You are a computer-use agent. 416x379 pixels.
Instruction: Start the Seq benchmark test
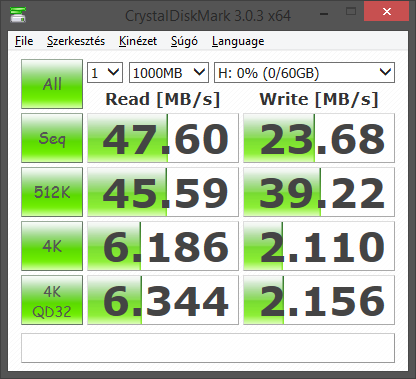tap(52, 138)
